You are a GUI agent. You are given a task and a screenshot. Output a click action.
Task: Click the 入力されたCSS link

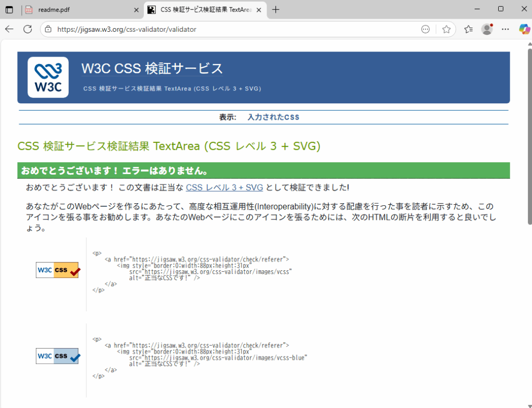point(273,117)
